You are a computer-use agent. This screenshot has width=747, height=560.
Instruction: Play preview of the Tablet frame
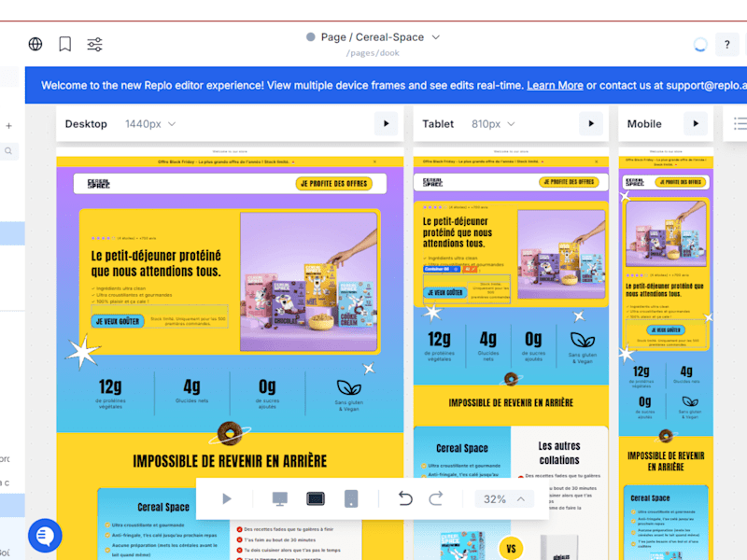pyautogui.click(x=591, y=124)
